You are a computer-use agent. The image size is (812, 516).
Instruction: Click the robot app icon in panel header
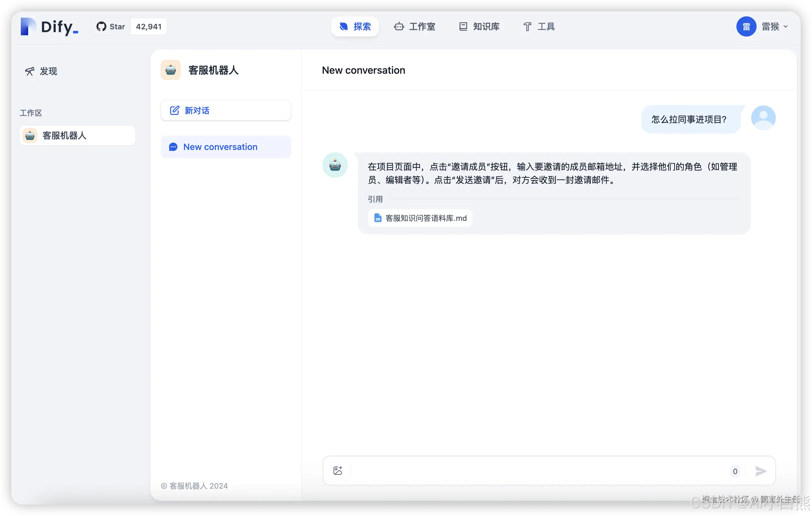click(x=171, y=70)
